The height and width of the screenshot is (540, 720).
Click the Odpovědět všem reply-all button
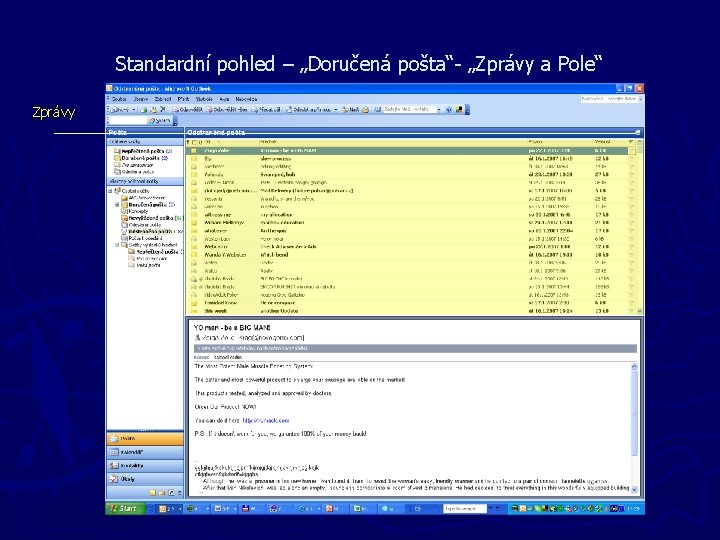[x=227, y=110]
